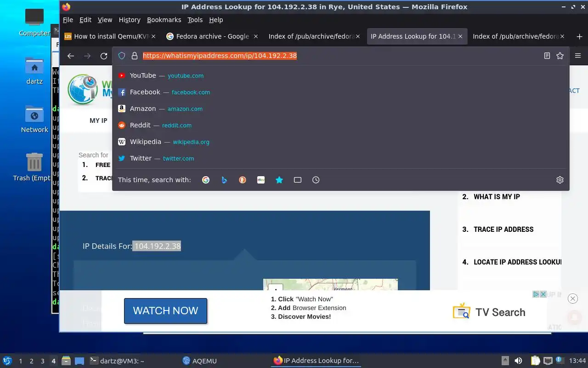Open the Edit menu
Screen dimensions: 588x368
click(85, 20)
